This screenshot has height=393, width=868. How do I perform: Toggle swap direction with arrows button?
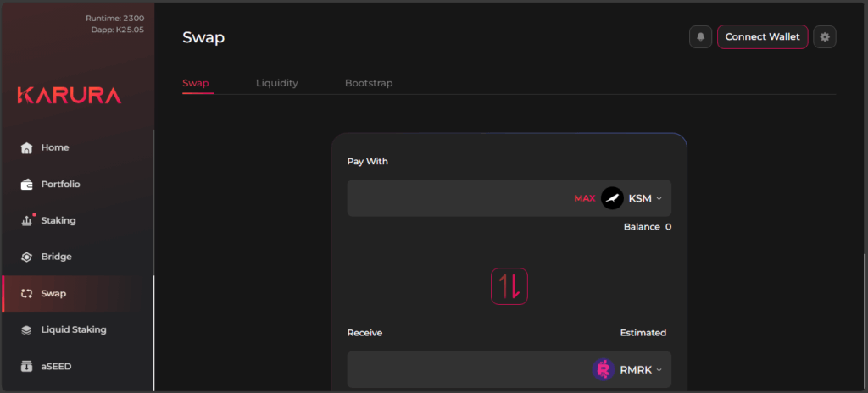pos(509,286)
